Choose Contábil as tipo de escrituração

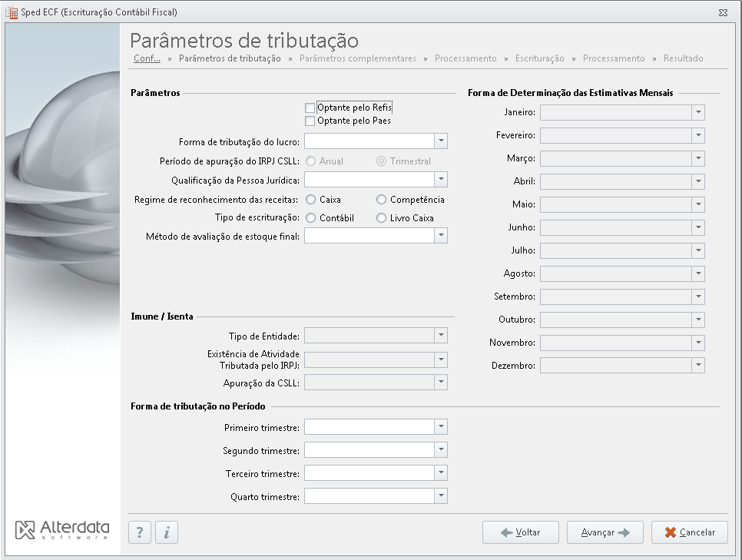pyautogui.click(x=310, y=217)
